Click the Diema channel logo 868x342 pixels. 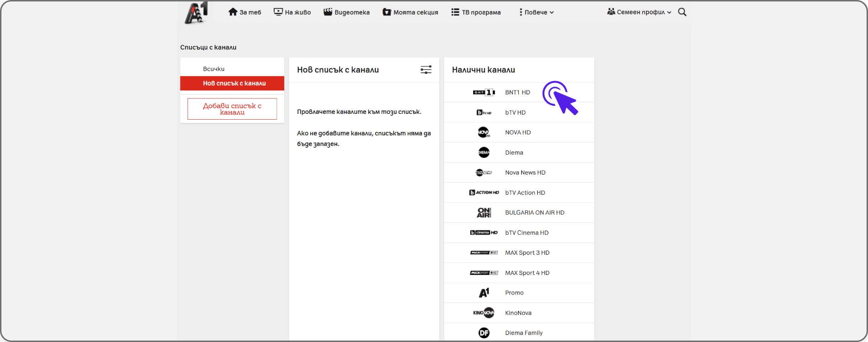484,152
